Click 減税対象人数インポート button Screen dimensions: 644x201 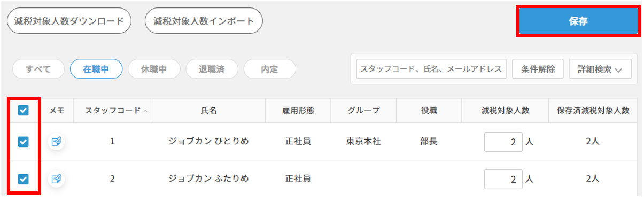pos(203,21)
